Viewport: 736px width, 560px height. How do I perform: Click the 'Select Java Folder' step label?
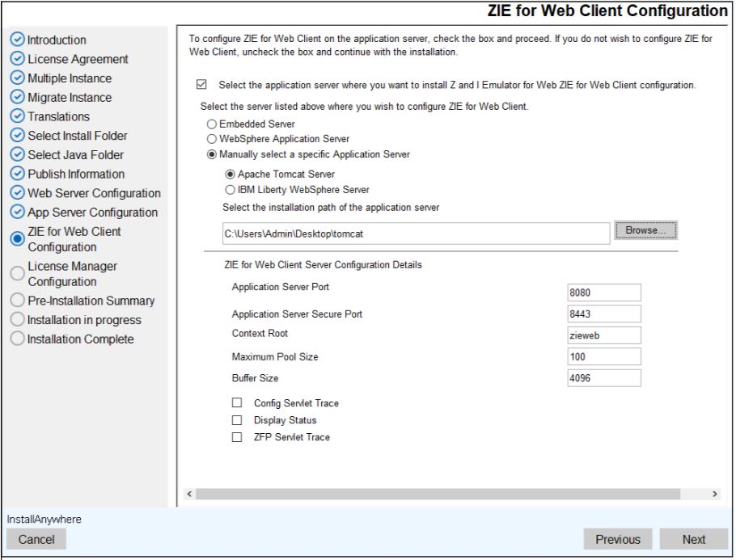(x=75, y=155)
